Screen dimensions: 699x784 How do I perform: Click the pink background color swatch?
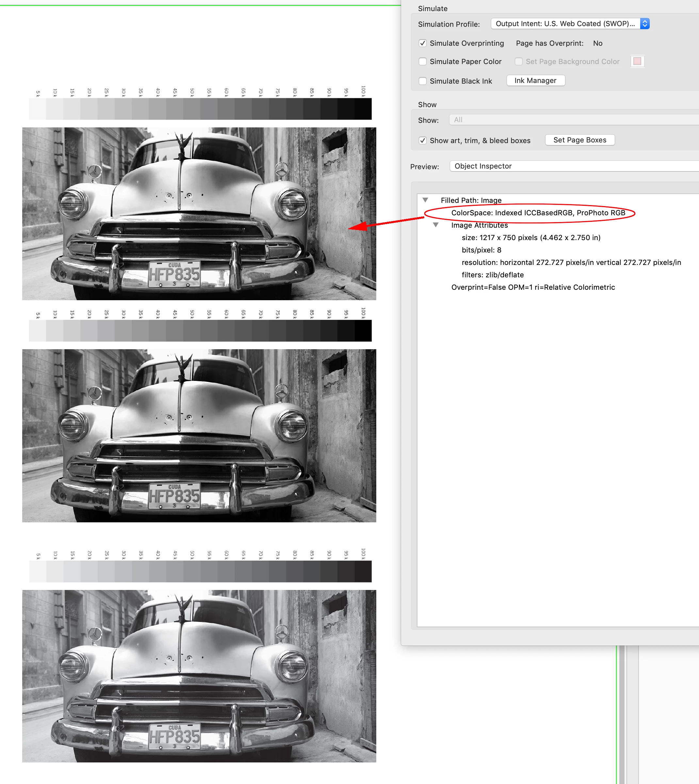637,61
